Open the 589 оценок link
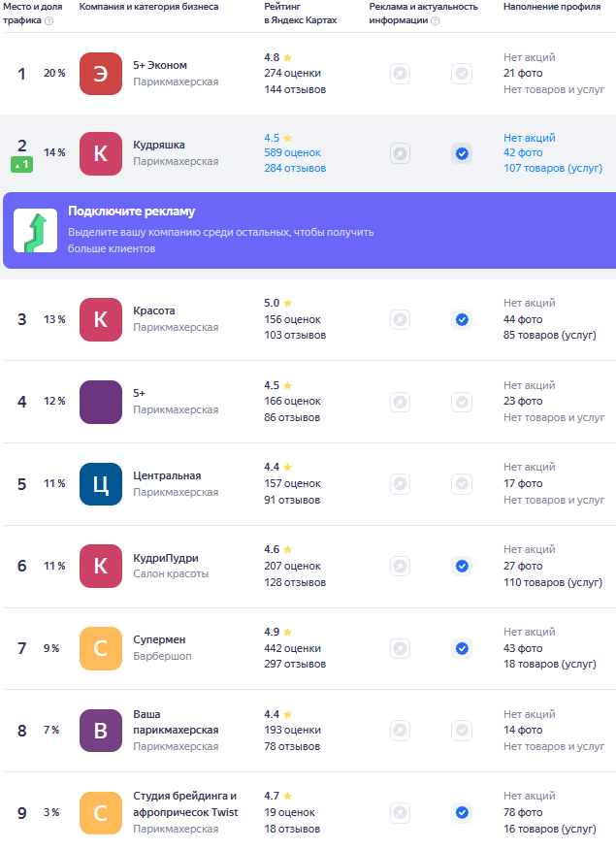Viewport: 616px width, 849px height. point(292,152)
